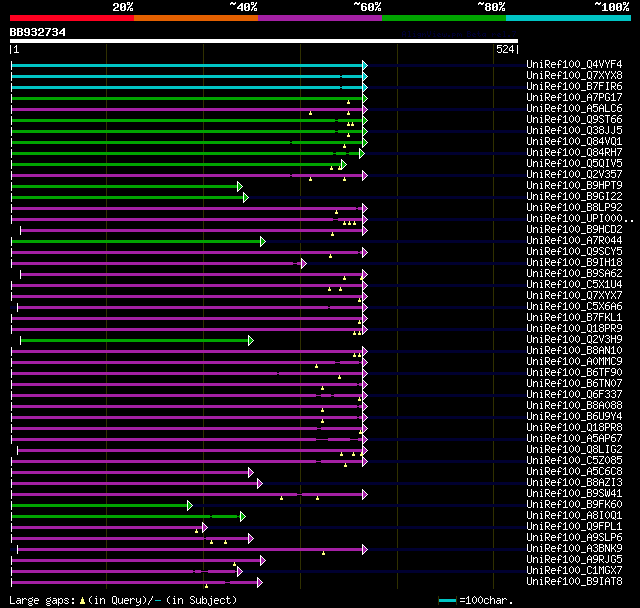Click the arrowhead ending the UniRef100_Q2V3H9 alignment
The image size is (640, 608).
(251, 340)
